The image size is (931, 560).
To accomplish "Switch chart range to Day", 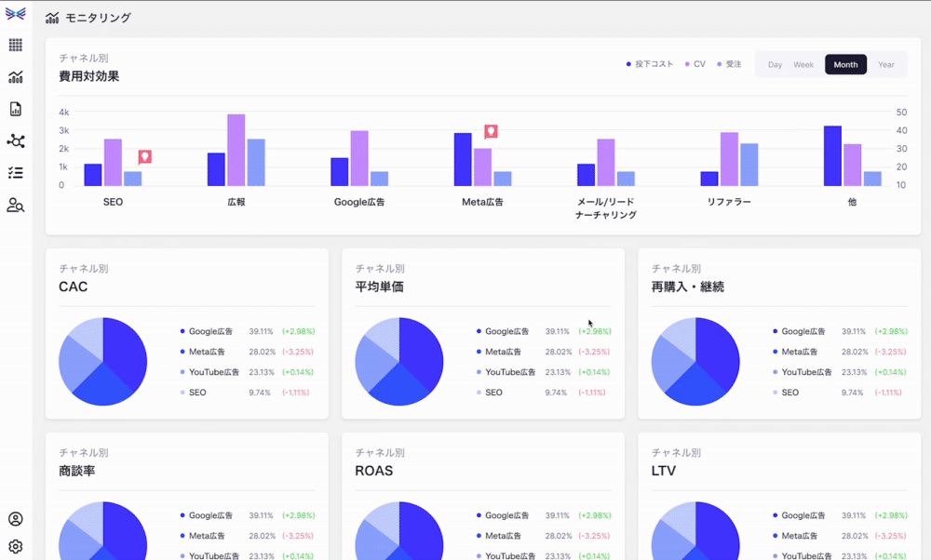I will (x=775, y=65).
